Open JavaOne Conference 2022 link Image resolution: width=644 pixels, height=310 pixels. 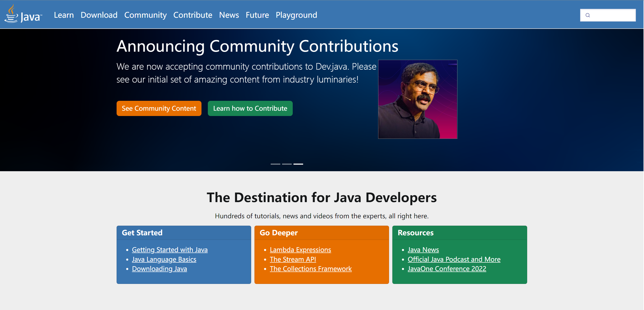(447, 269)
